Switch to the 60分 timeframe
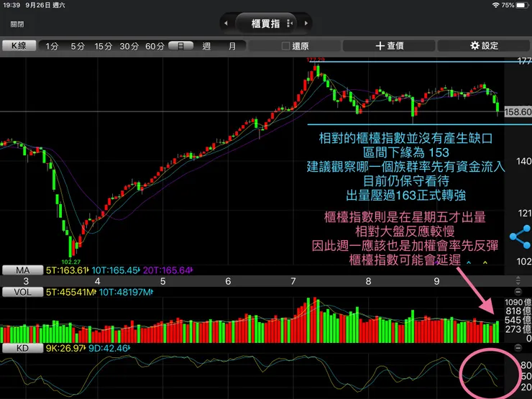Viewport: 532px width, 399px height. (155, 46)
